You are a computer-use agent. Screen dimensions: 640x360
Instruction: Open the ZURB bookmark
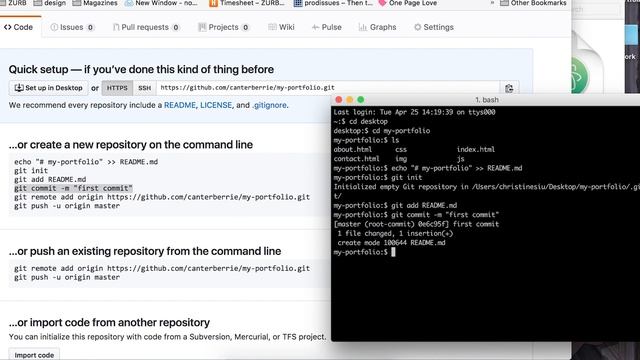pos(13,3)
